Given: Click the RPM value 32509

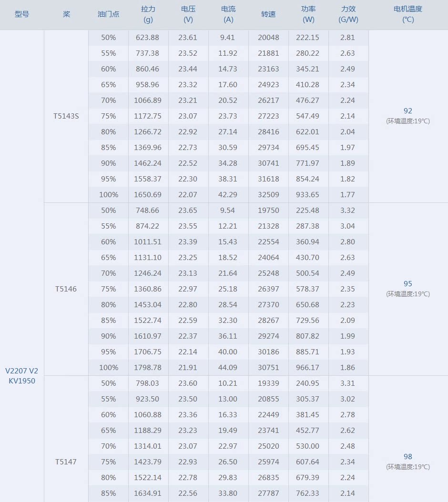Looking at the screenshot, I should pyautogui.click(x=268, y=195).
